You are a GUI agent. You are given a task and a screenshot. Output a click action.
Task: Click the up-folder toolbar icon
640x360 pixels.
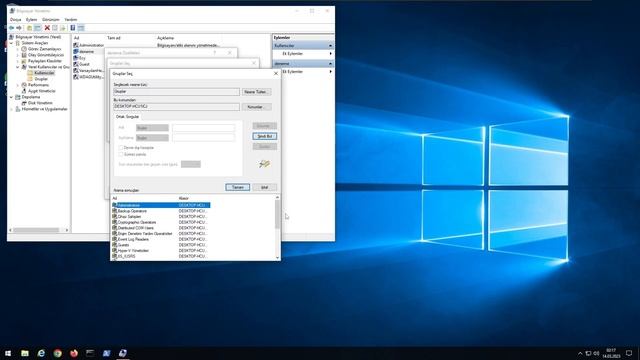[29, 28]
